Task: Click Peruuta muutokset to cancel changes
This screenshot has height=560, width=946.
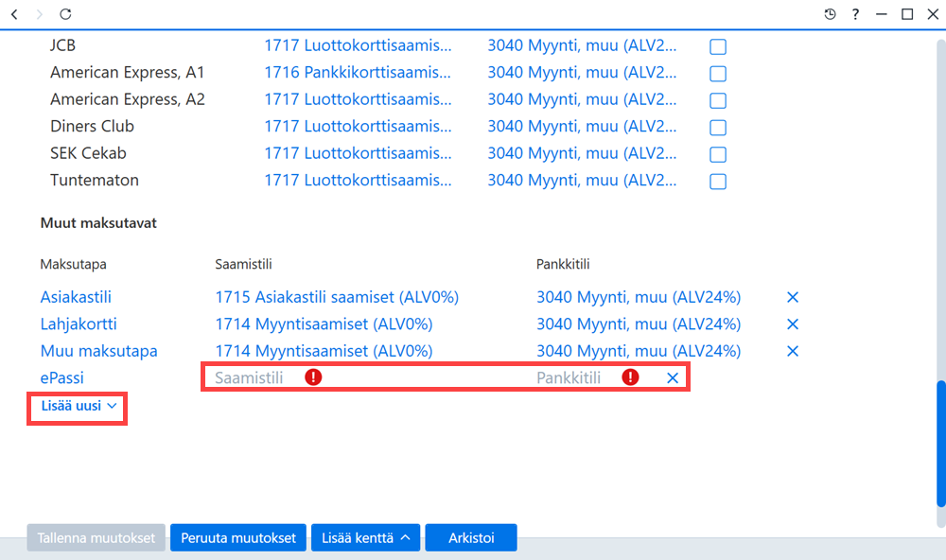Action: point(238,537)
